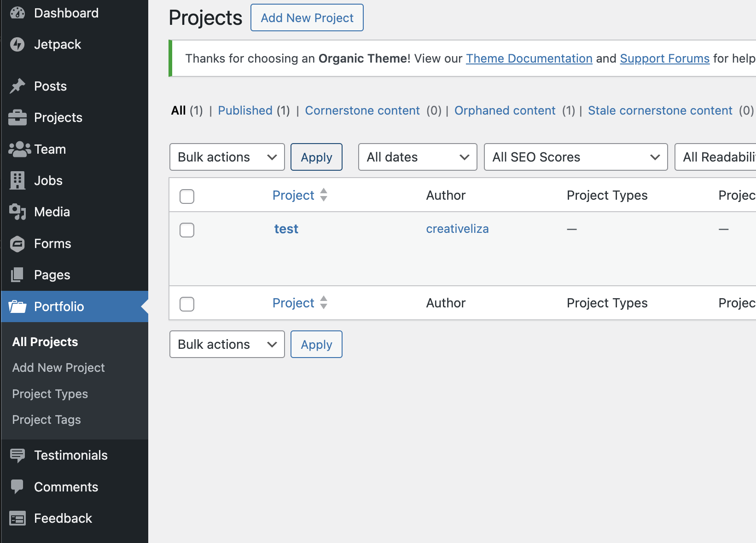Go to the Pages menu

pyautogui.click(x=52, y=275)
